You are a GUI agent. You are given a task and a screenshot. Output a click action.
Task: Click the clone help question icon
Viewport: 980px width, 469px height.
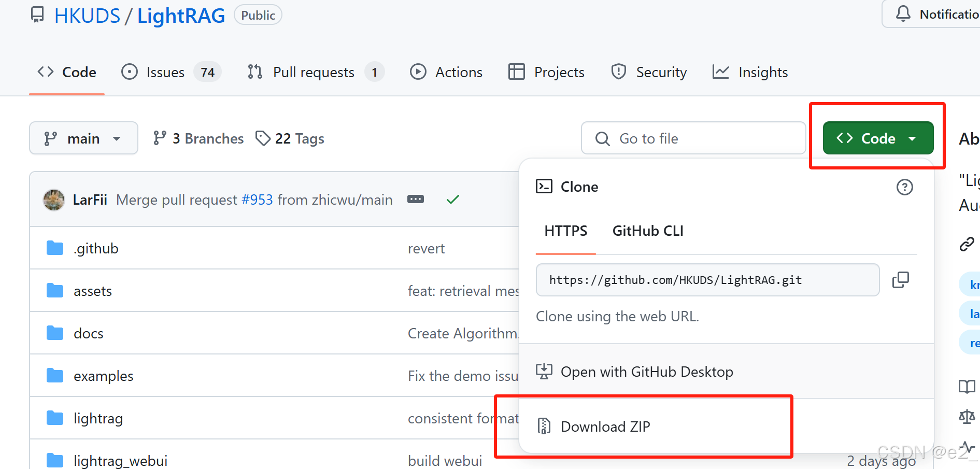tap(905, 187)
